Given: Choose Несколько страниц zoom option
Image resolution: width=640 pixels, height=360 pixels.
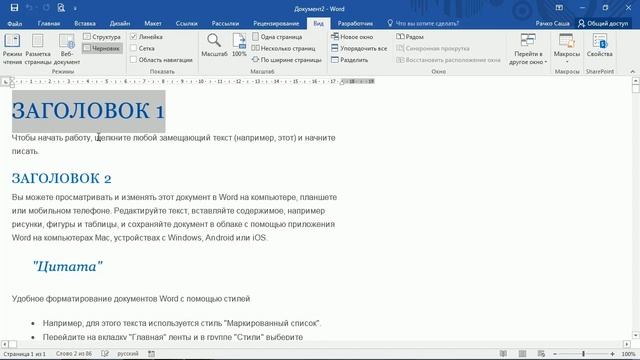Looking at the screenshot, I should click(x=284, y=48).
